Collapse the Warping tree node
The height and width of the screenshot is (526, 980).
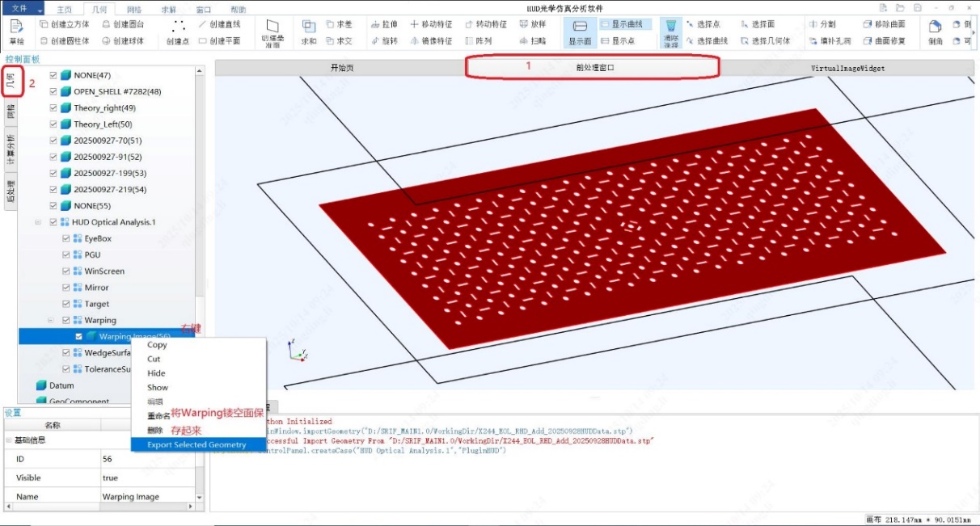click(49, 321)
